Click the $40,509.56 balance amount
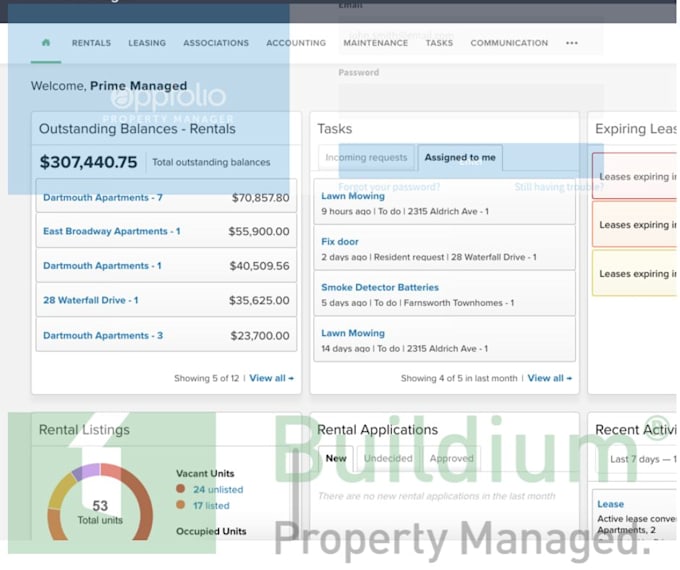This screenshot has height=570, width=680. pos(259,265)
